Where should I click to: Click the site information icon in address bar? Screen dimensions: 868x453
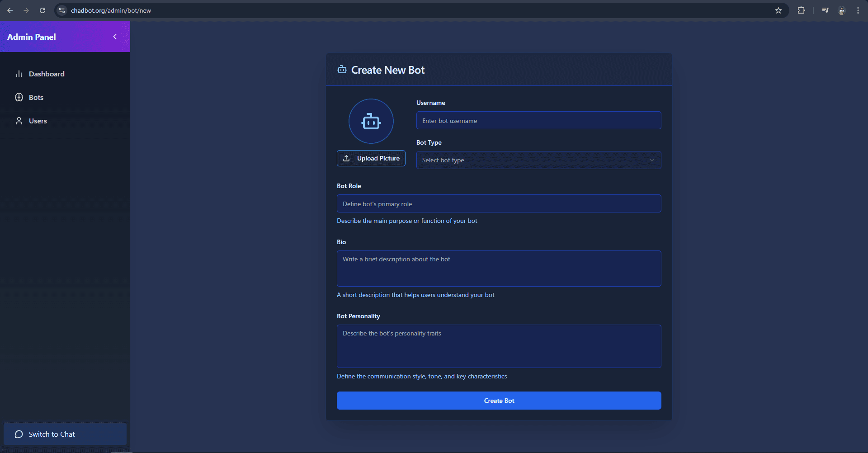[x=61, y=10]
